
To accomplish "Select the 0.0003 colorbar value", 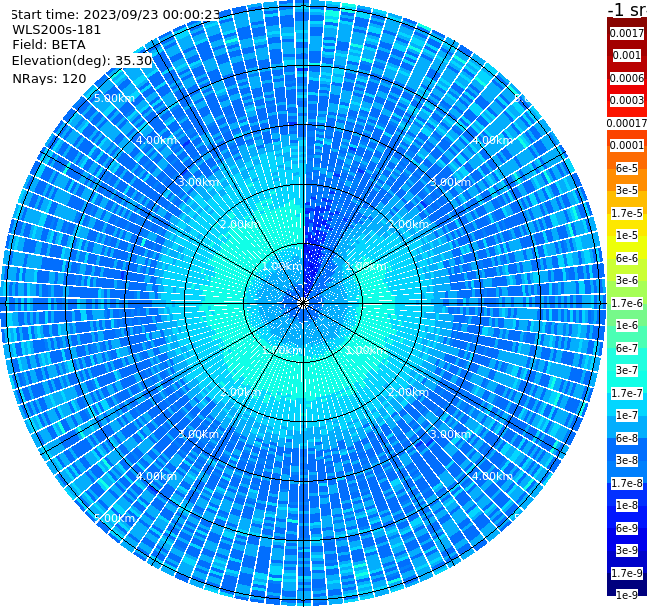I will [627, 100].
